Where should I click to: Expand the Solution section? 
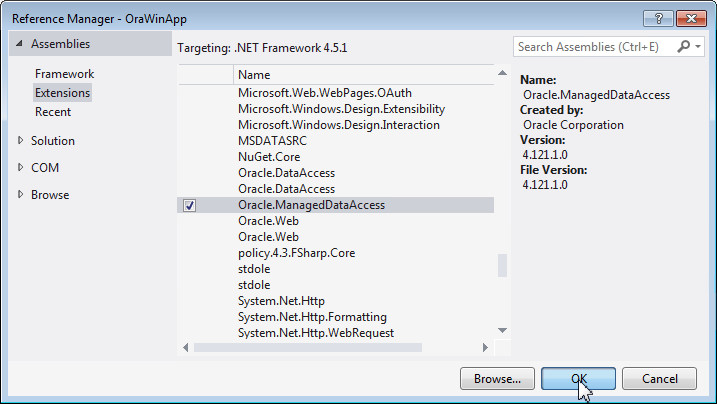[20, 141]
